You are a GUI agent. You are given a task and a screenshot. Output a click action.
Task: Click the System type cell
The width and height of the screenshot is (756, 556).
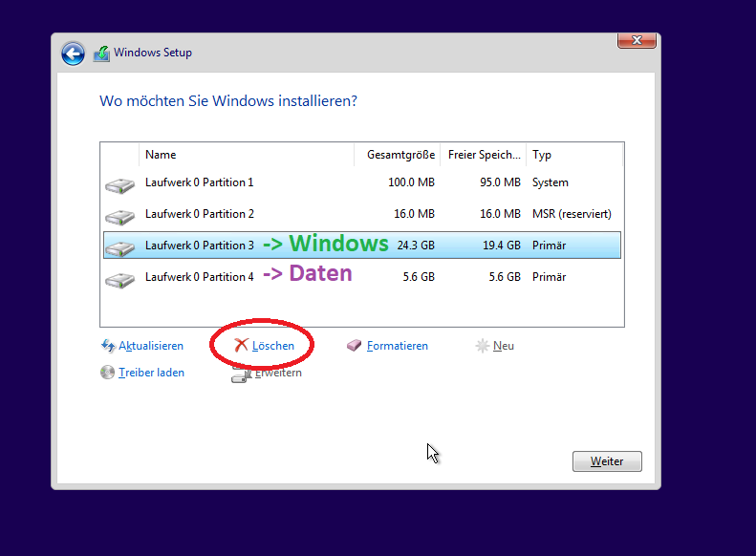[551, 182]
